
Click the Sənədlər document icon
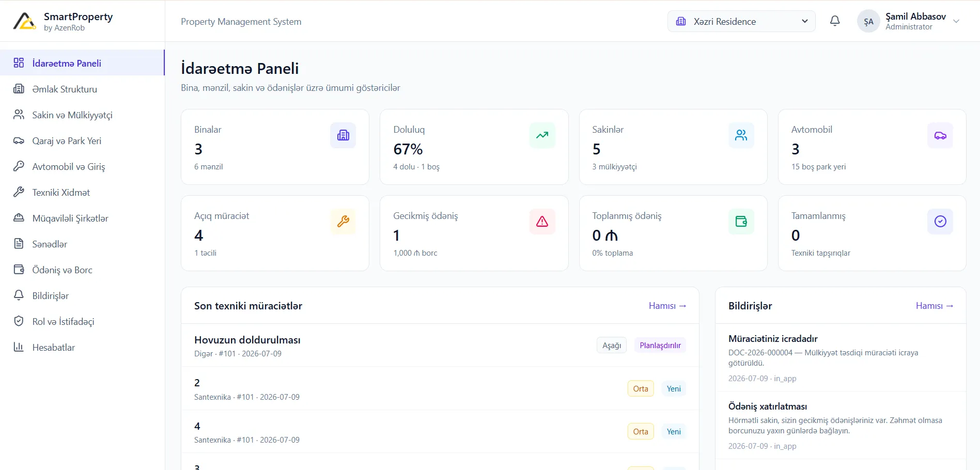pyautogui.click(x=19, y=244)
